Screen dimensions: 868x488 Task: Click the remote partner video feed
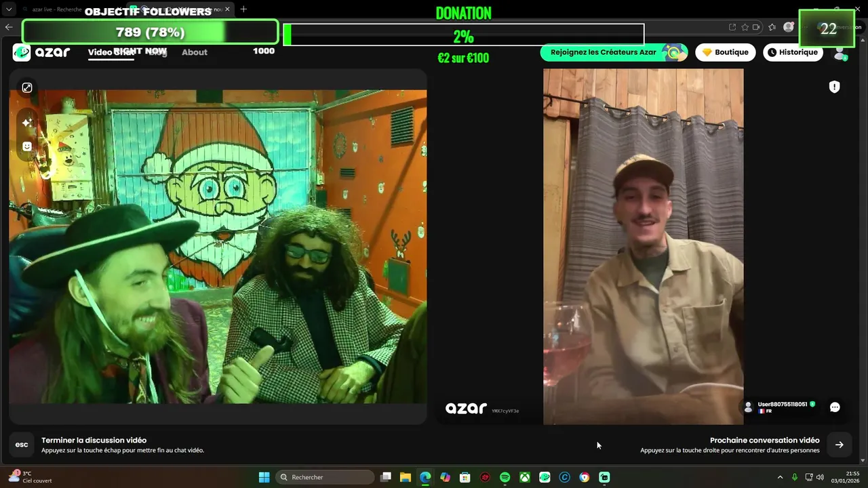[x=643, y=247]
